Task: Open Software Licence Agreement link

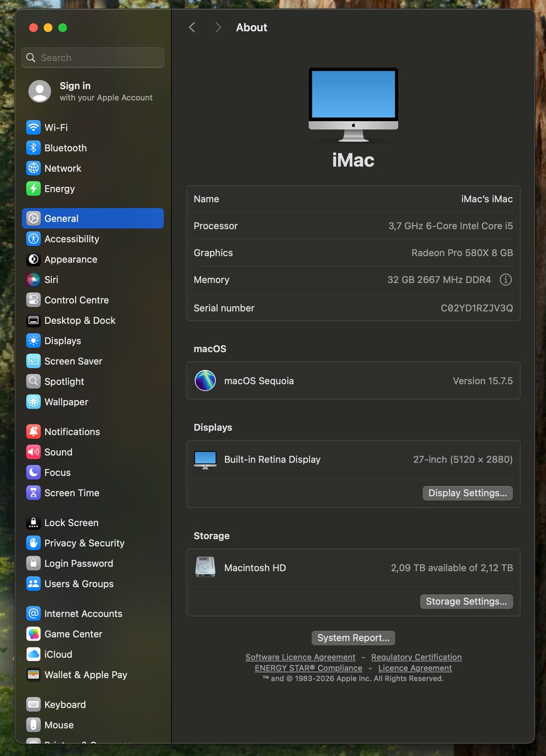Action: point(300,657)
